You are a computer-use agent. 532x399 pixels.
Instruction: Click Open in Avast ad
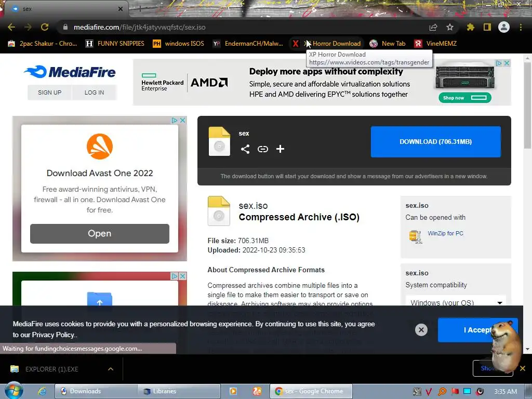[99, 233]
